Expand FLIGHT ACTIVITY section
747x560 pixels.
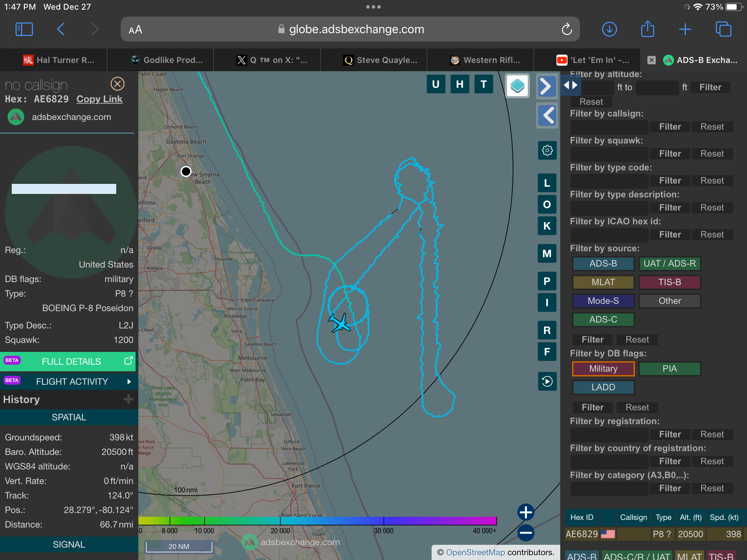click(69, 381)
